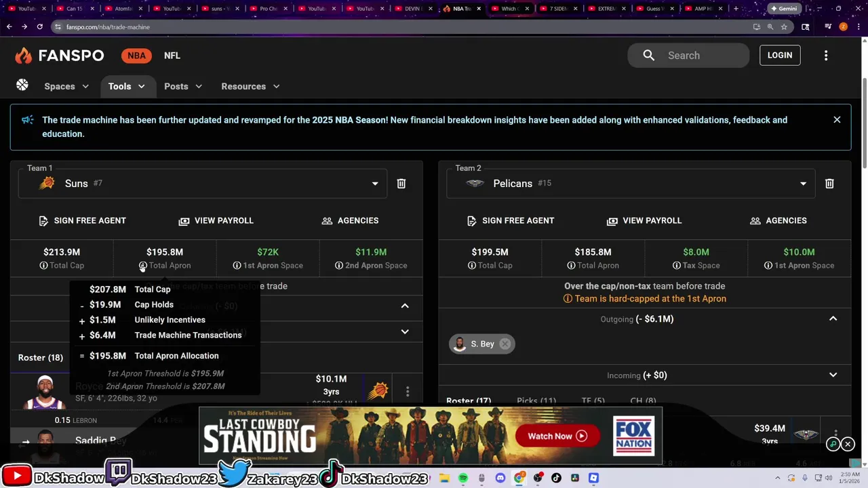Switch to the NFL league
The image size is (868, 488).
coord(172,56)
